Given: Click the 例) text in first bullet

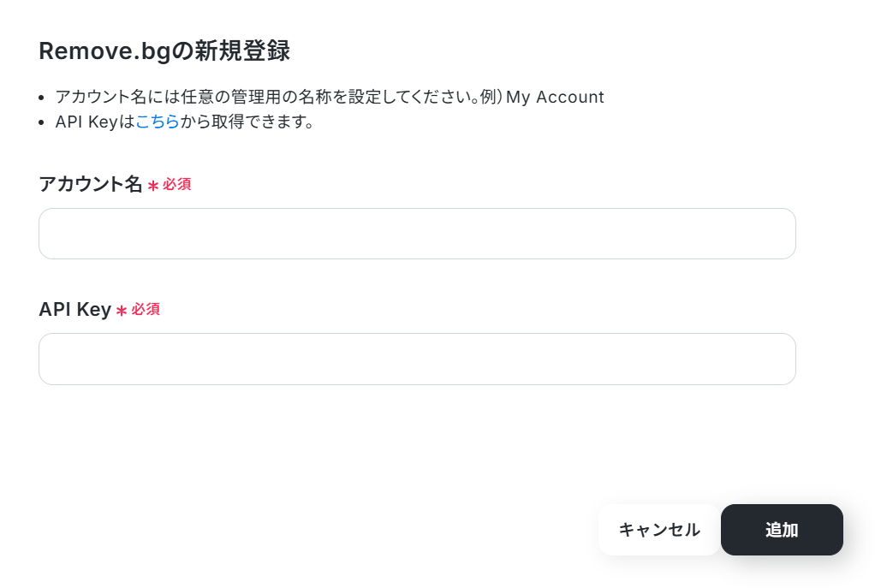Looking at the screenshot, I should tap(490, 97).
